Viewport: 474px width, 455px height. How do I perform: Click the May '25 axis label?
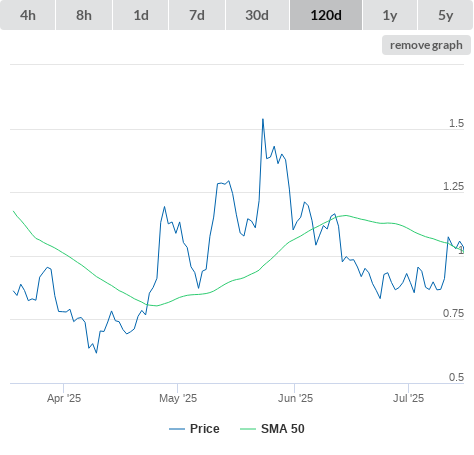tap(178, 398)
